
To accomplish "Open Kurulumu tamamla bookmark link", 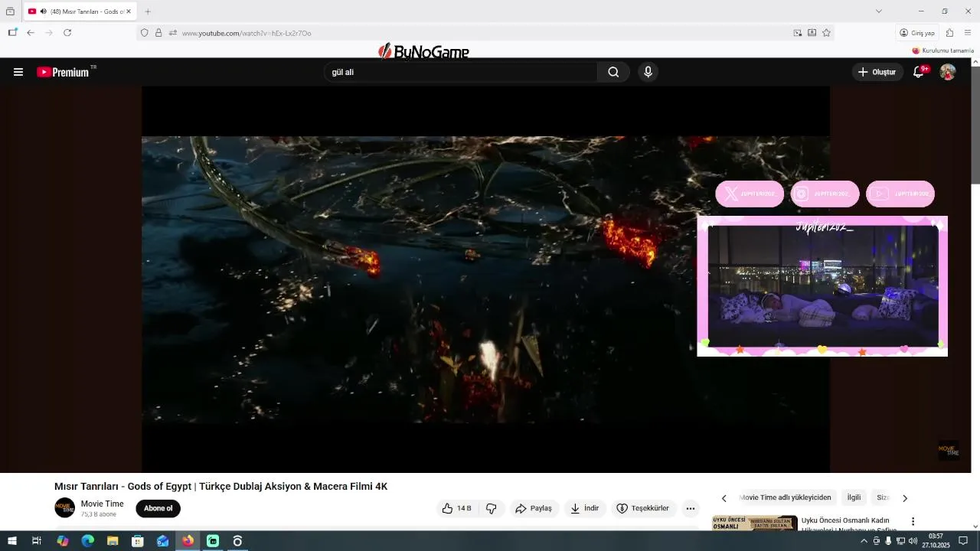I will tap(943, 51).
